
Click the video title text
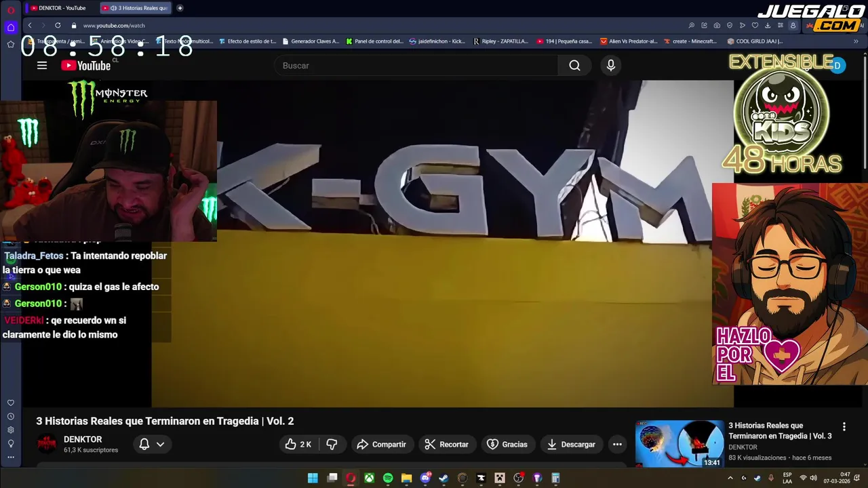click(165, 421)
